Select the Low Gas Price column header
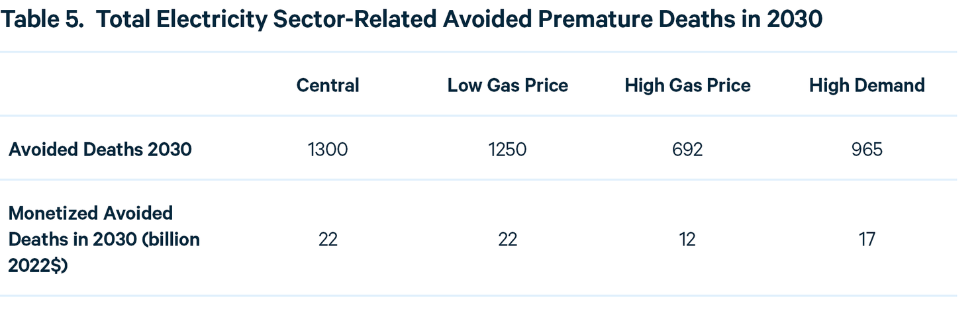The height and width of the screenshot is (309, 980). pyautogui.click(x=507, y=85)
